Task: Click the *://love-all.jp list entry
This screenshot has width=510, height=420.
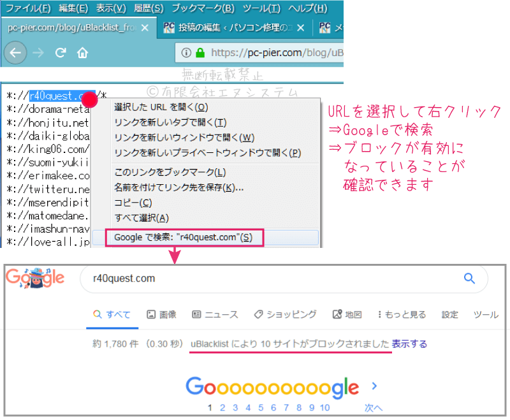Action: coord(48,242)
